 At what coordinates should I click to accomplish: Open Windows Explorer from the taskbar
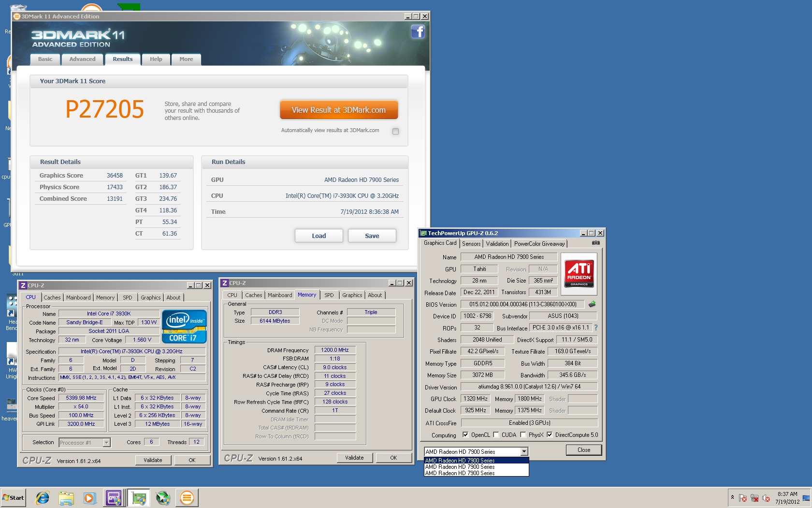click(66, 498)
